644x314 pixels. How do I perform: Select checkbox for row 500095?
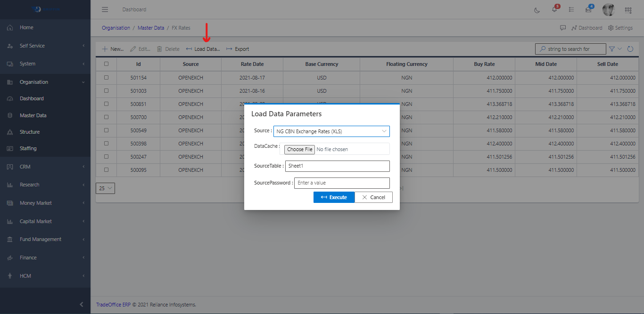coord(106,169)
